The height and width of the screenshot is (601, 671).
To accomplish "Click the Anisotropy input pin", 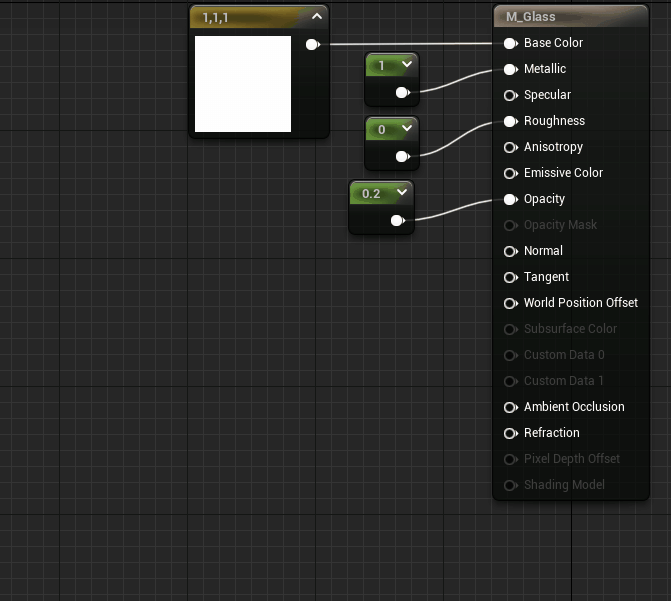I will 511,148.
